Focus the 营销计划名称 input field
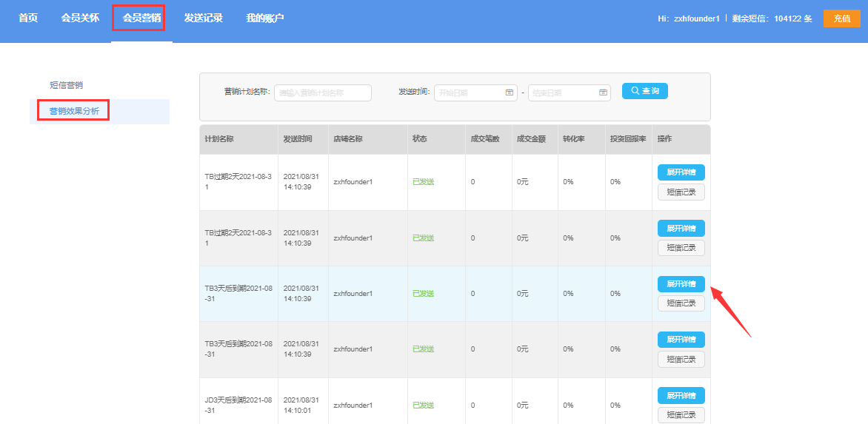The image size is (868, 424). [x=323, y=93]
